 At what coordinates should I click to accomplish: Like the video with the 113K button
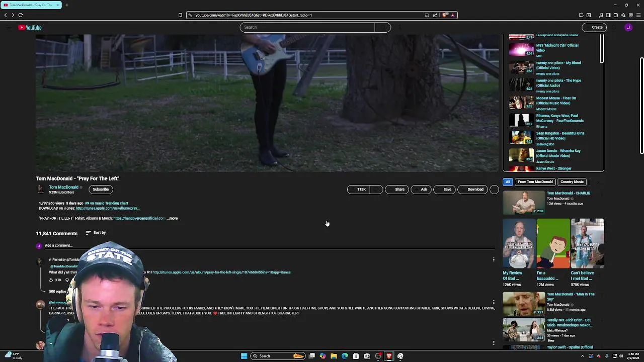(359, 190)
